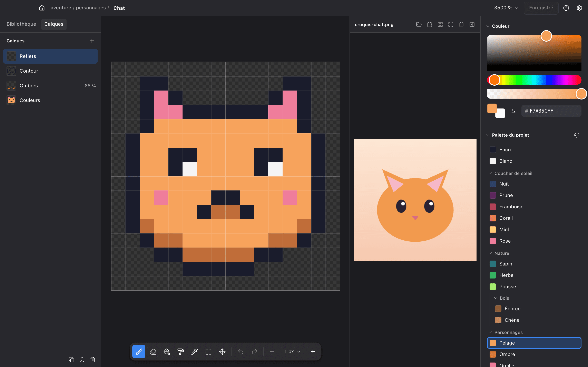This screenshot has width=588, height=367.
Task: Click the hex color input field
Action: click(x=551, y=111)
